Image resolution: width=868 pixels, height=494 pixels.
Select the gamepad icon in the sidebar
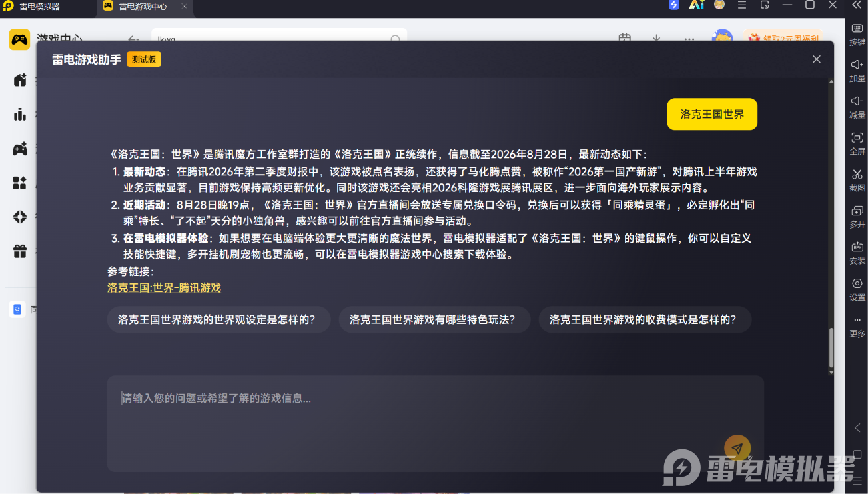click(x=20, y=149)
